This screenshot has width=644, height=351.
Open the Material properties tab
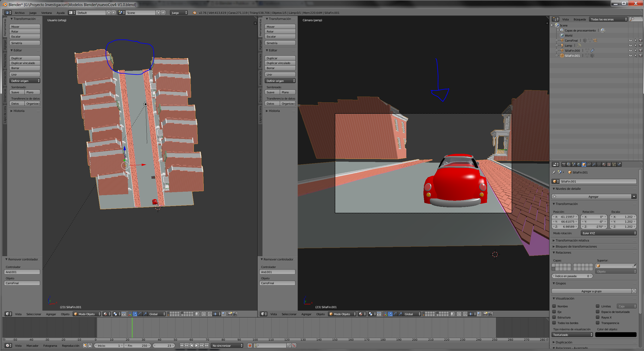(604, 164)
